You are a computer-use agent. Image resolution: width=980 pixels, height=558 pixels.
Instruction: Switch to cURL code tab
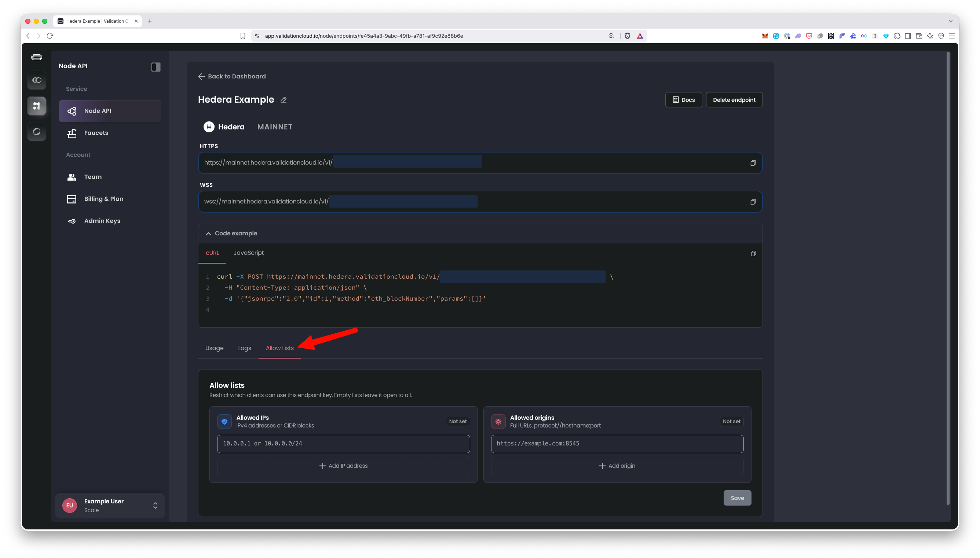(212, 253)
